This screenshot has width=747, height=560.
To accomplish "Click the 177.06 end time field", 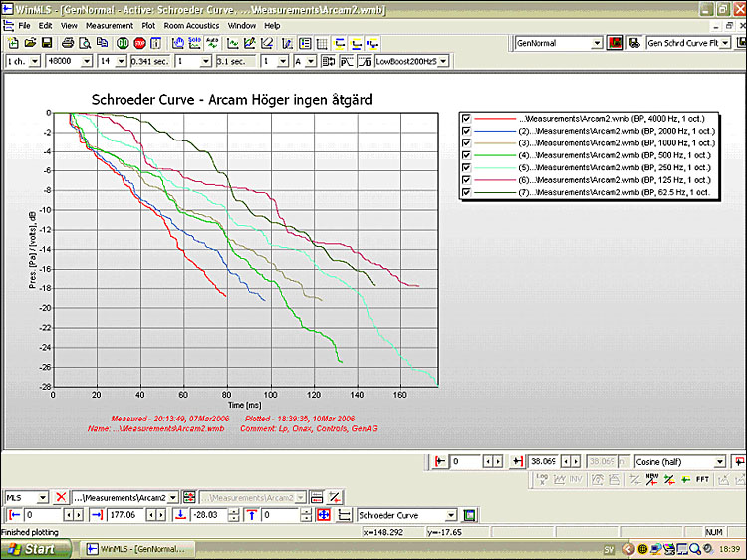I will coord(126,515).
